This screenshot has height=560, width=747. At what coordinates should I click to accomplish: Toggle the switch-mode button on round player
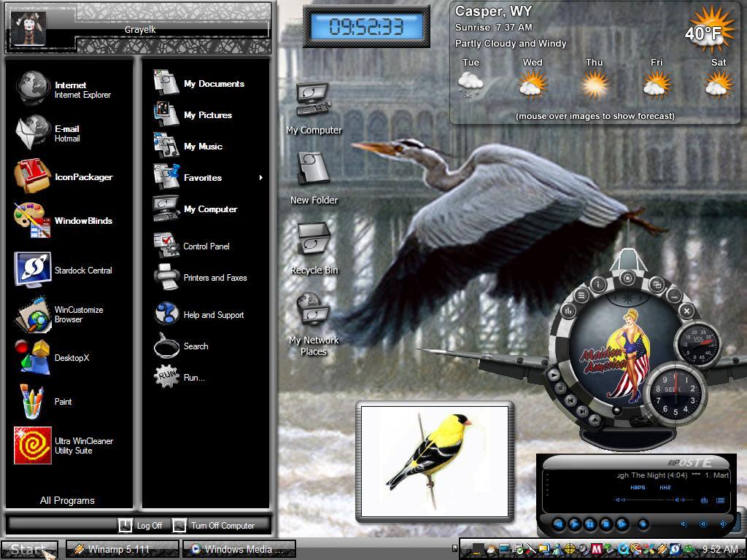[657, 285]
